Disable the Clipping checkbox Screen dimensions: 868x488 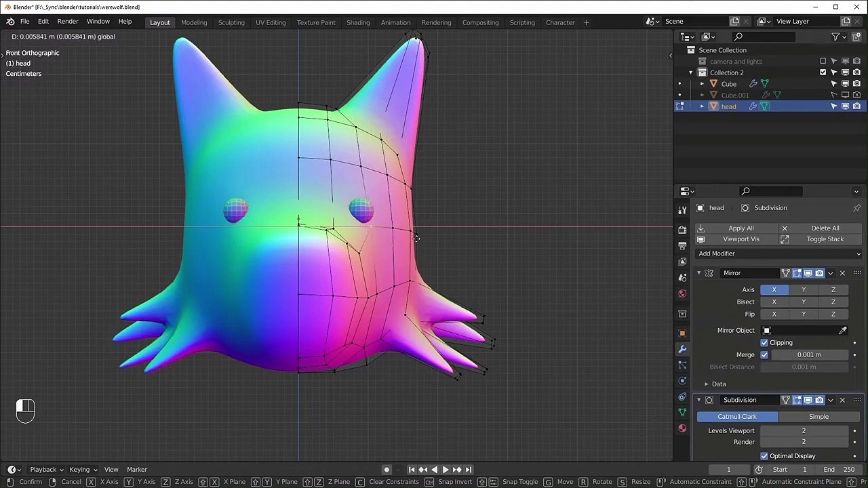(764, 343)
